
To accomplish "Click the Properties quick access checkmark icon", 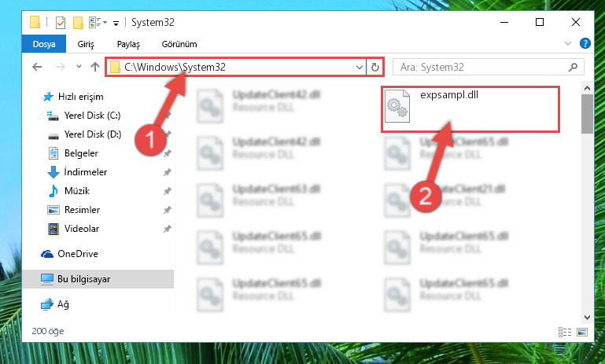I will tap(61, 23).
